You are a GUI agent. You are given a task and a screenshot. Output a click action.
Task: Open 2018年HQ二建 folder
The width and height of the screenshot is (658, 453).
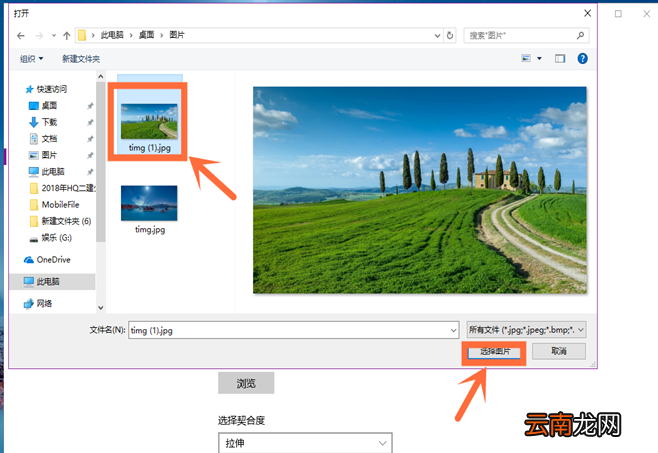pyautogui.click(x=62, y=188)
